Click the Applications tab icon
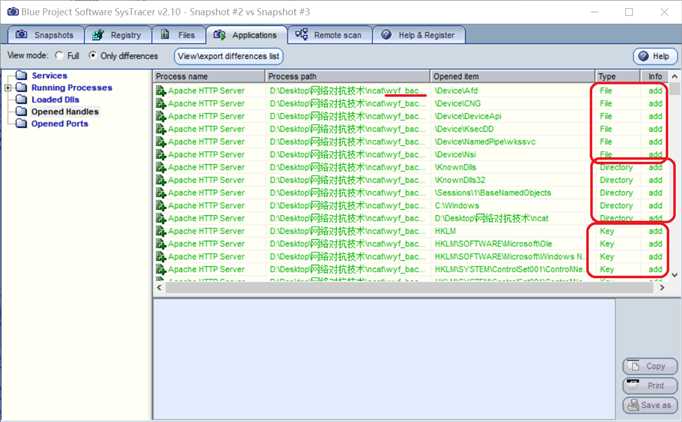 [219, 35]
